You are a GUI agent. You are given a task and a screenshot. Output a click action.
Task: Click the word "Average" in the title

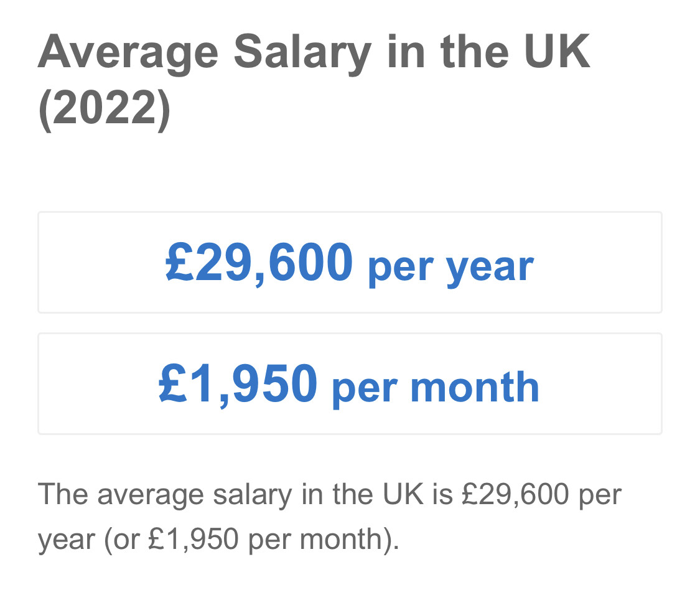(128, 55)
